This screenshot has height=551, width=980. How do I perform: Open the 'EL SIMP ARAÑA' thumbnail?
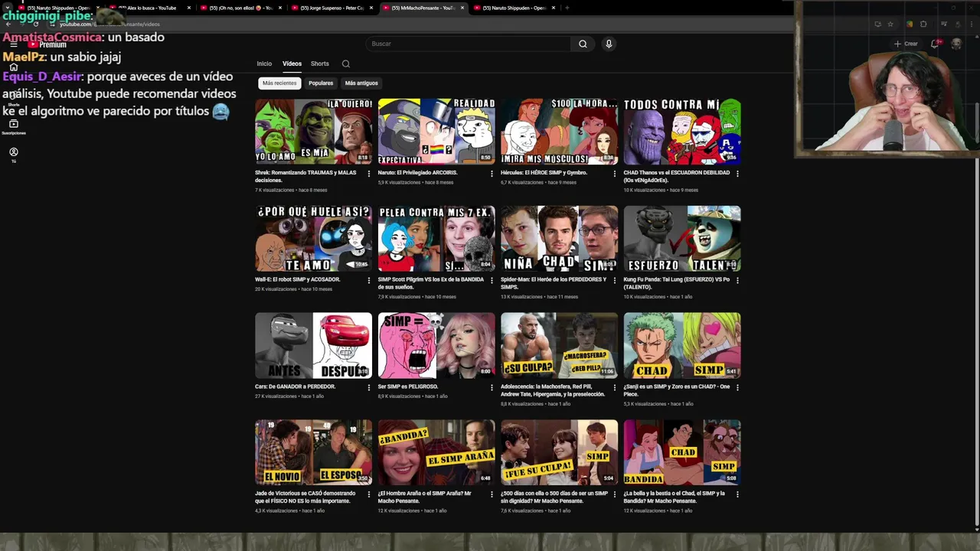[436, 452]
